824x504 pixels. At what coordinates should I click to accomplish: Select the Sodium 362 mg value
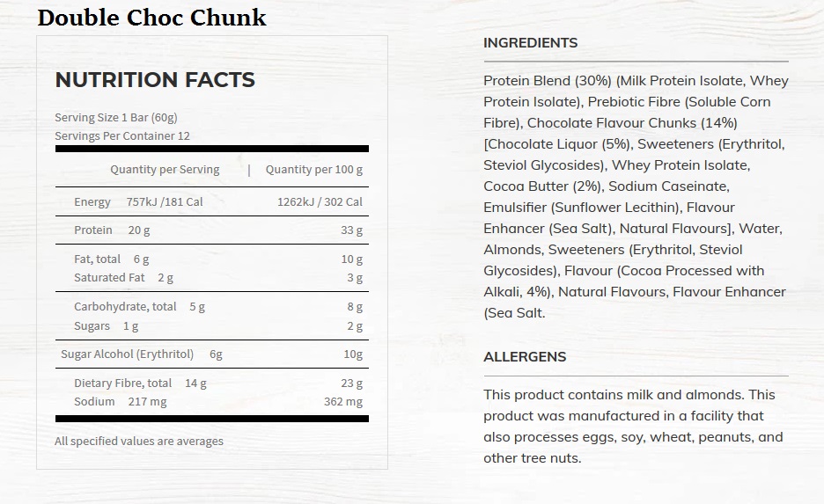(x=342, y=401)
